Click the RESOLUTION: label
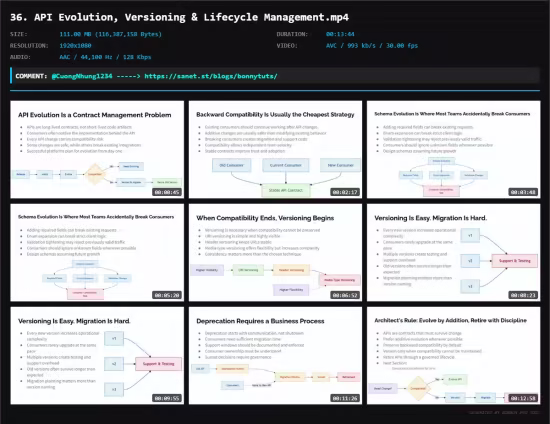Viewport: 550px width, 424px height. coord(29,46)
